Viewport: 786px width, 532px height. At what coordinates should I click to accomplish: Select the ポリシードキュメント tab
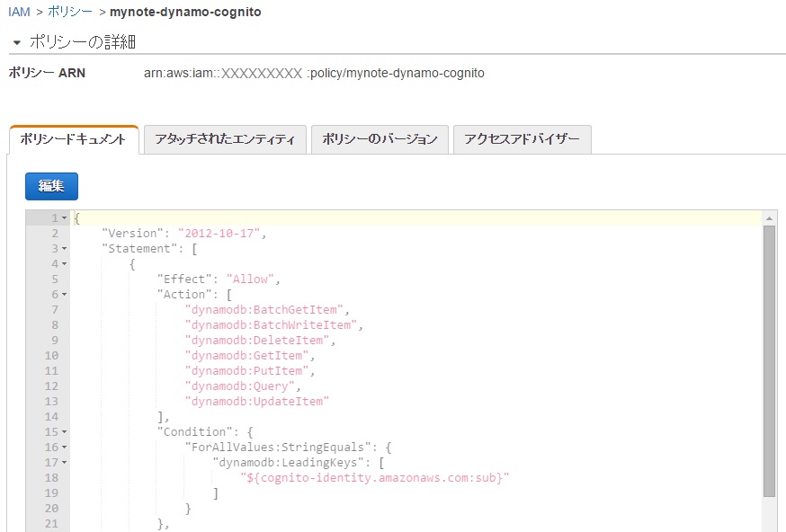point(73,139)
